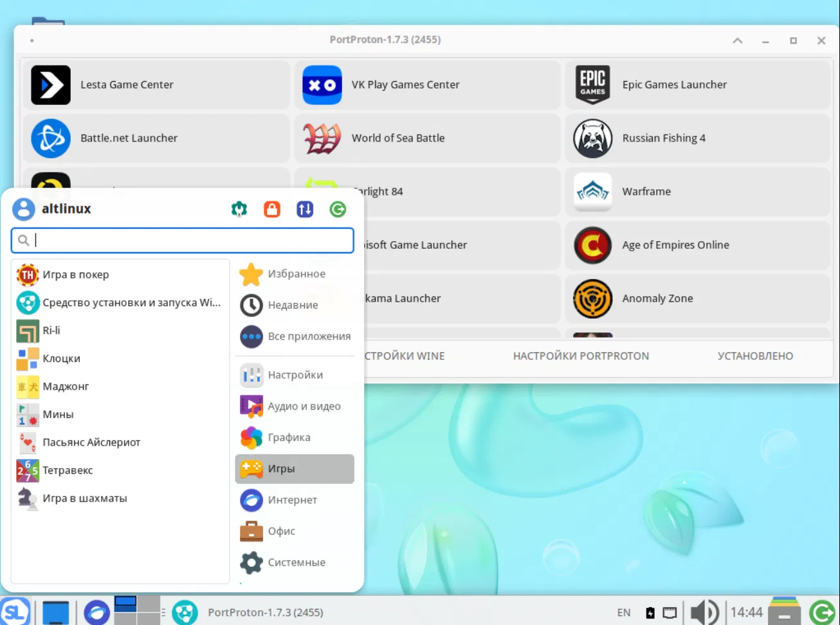Click the partly hidden Ubisoft Game Launcher entry
Screen dimensions: 840x625
[x=462, y=245]
